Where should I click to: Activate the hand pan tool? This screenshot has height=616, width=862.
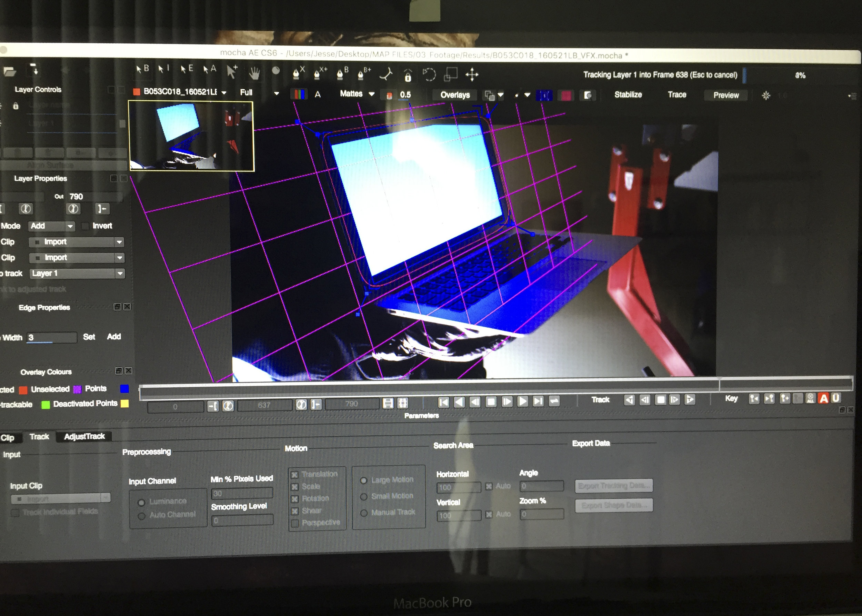[x=254, y=73]
